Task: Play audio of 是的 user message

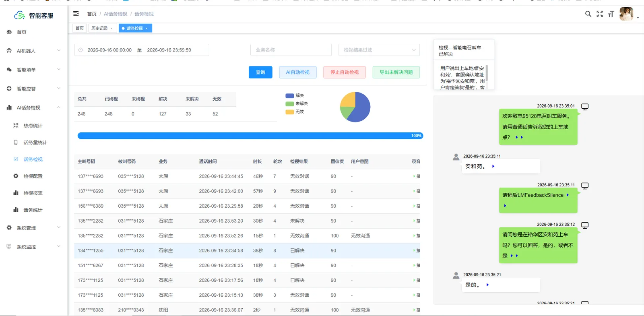Action: coord(487,285)
